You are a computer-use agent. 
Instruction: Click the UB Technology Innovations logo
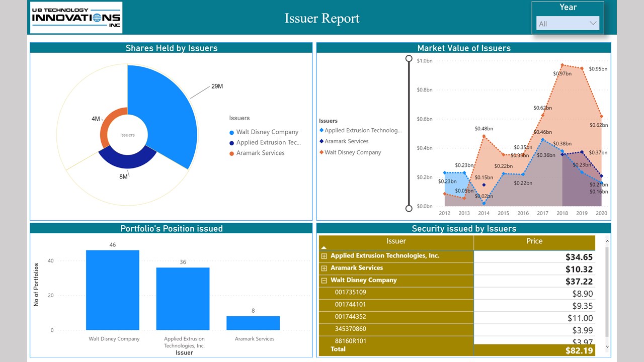76,18
